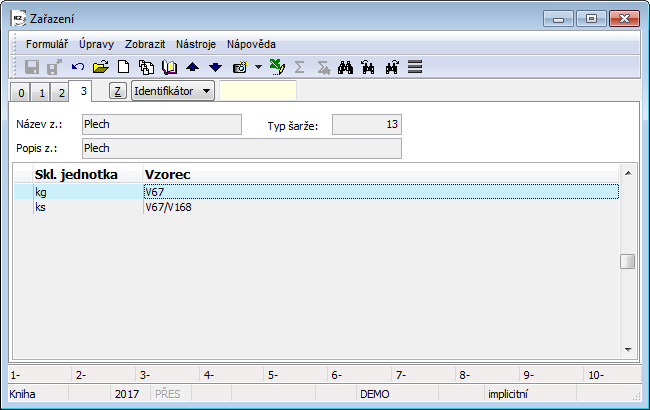Click the Save-and-export floppy arrow icon
Image resolution: width=650 pixels, height=410 pixels.
tap(54, 67)
